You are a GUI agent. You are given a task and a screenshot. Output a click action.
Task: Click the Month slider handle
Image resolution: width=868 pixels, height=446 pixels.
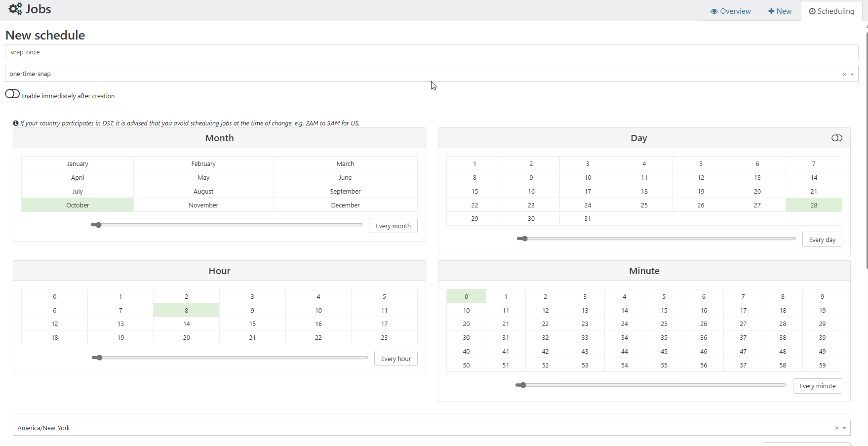tap(98, 225)
